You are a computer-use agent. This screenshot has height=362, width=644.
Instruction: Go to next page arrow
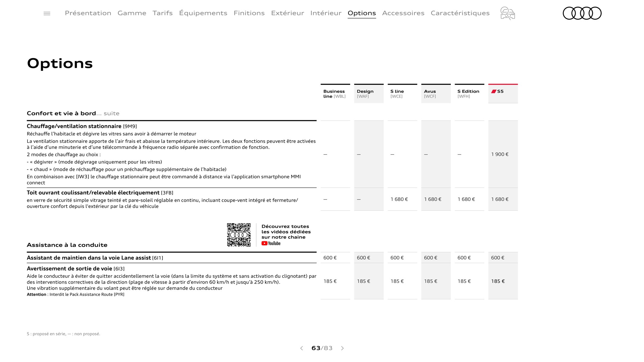342,348
